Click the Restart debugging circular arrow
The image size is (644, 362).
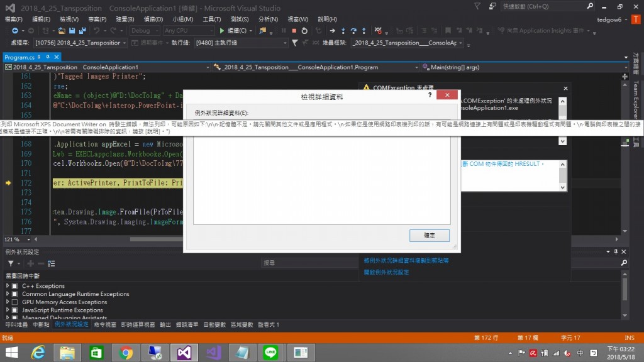click(x=304, y=31)
